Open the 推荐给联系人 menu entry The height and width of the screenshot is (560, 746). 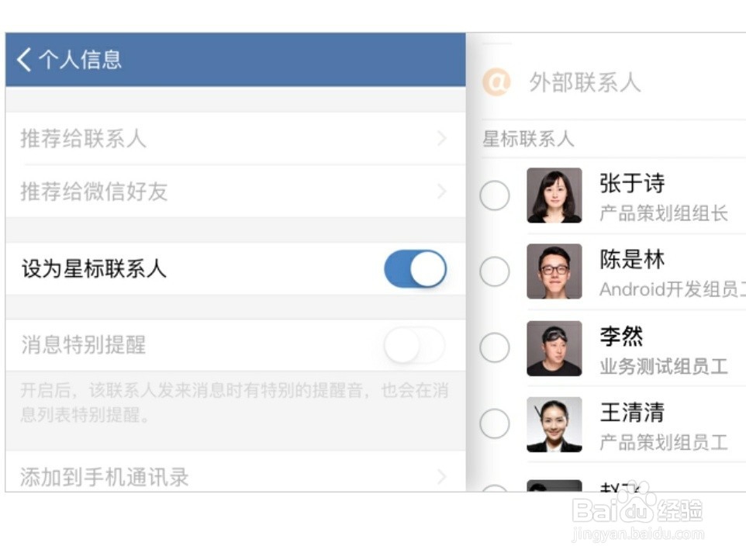click(x=83, y=139)
